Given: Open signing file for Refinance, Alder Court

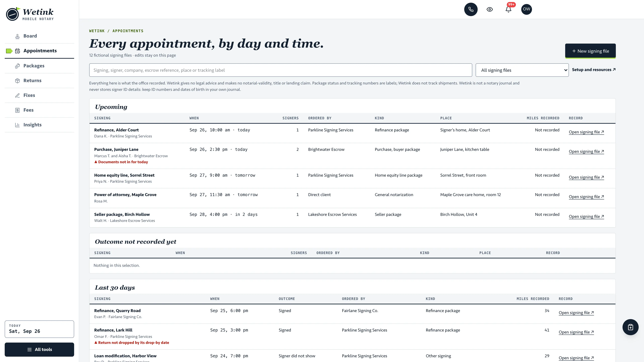Looking at the screenshot, I should tap(586, 132).
